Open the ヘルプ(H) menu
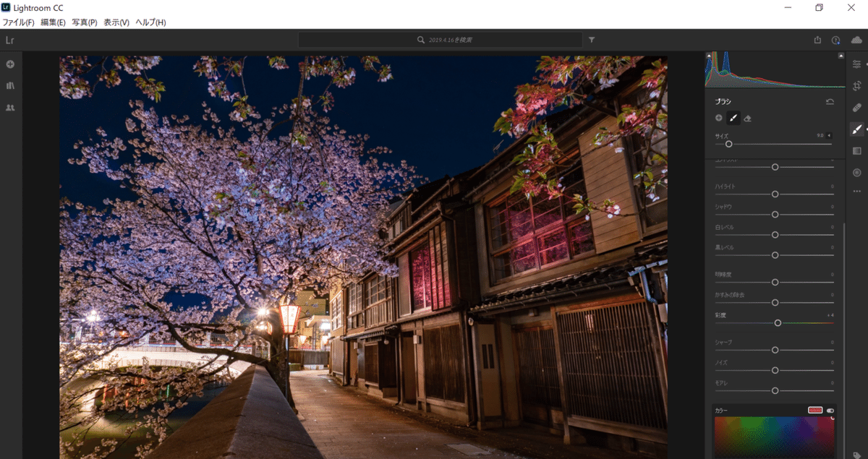The height and width of the screenshot is (459, 868). [150, 22]
